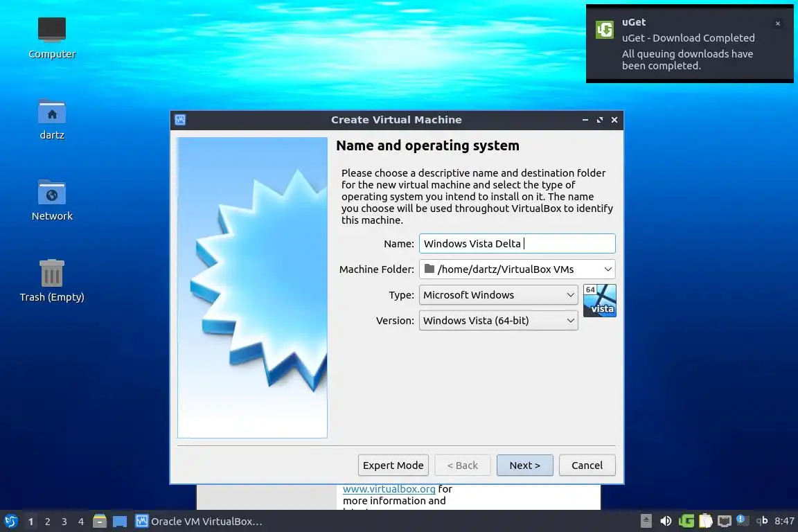Click the Vista 64 OS type icon
The image size is (798, 532).
click(x=599, y=301)
